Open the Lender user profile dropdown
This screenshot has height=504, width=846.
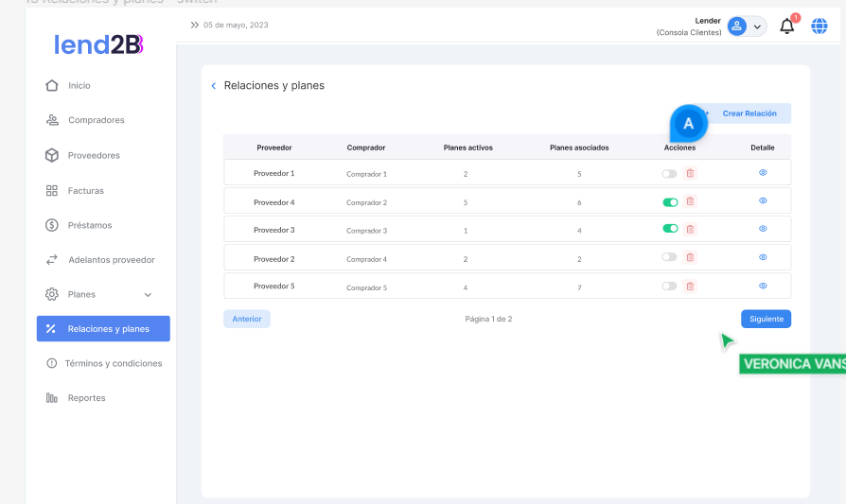click(x=746, y=26)
